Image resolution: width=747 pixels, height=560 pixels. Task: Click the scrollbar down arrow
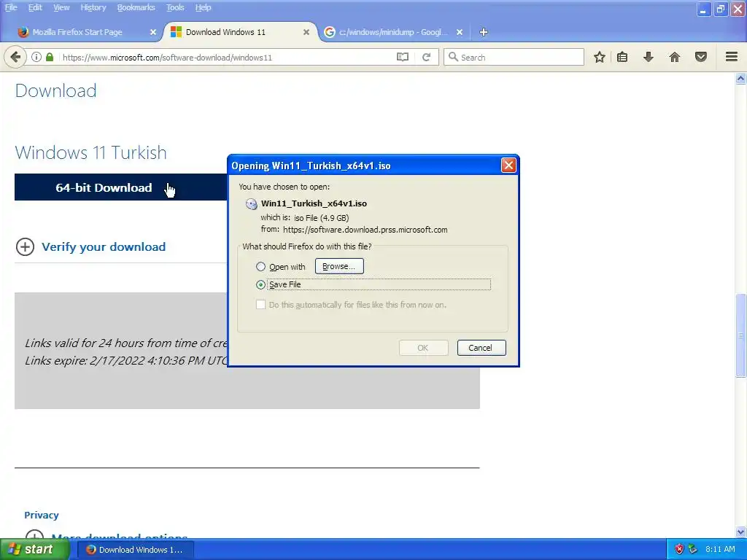point(741,532)
